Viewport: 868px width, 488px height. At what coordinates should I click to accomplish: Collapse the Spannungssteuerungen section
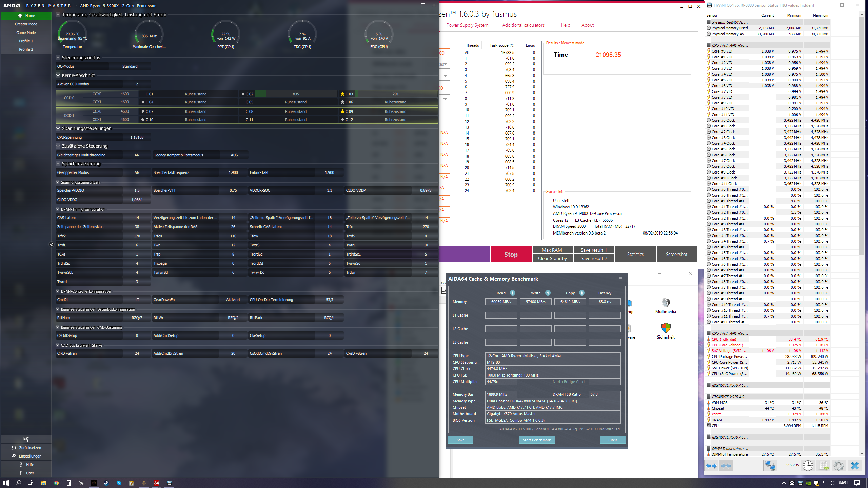[x=58, y=128]
